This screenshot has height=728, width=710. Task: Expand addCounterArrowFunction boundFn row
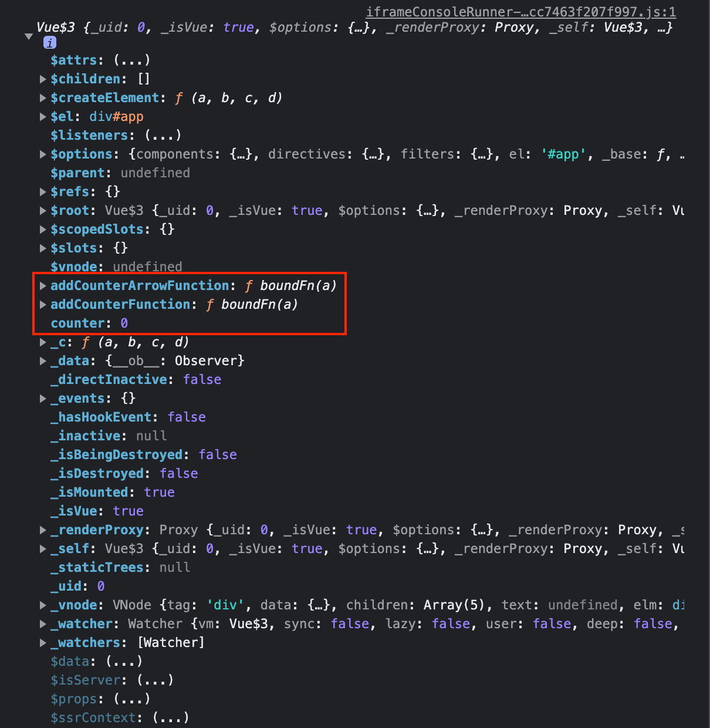(43, 285)
